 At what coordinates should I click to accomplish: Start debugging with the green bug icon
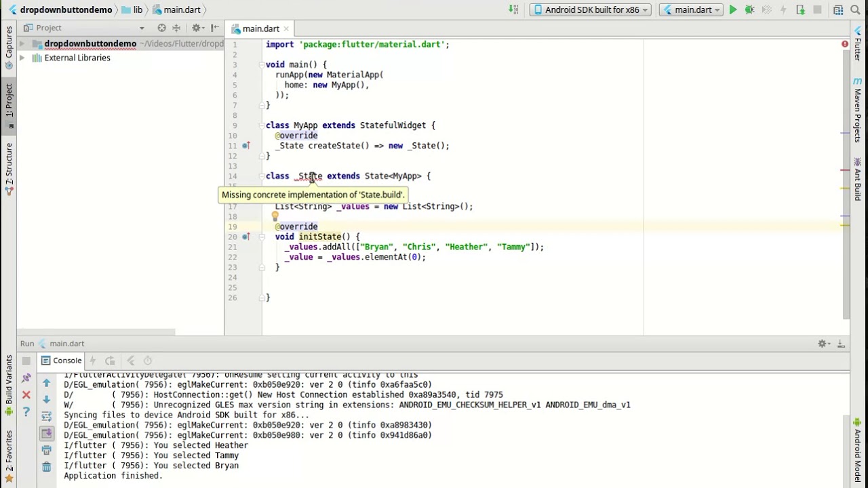coord(750,9)
